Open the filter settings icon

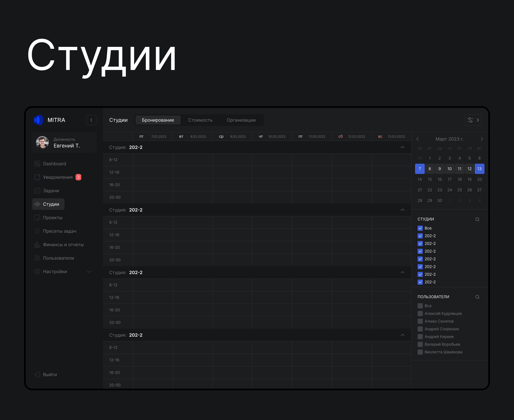tap(470, 120)
